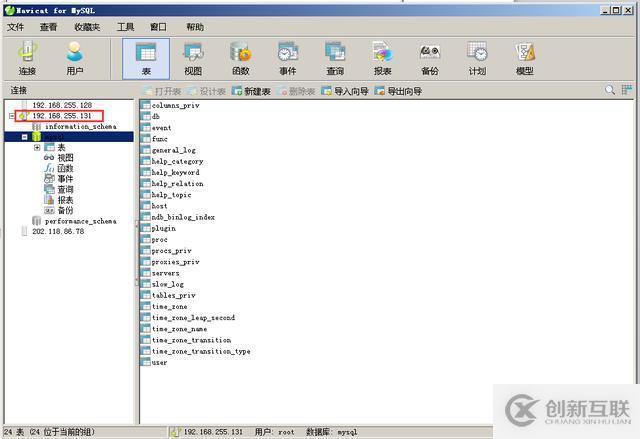Click the search magnifier icon
640x439 pixels.
click(x=610, y=90)
